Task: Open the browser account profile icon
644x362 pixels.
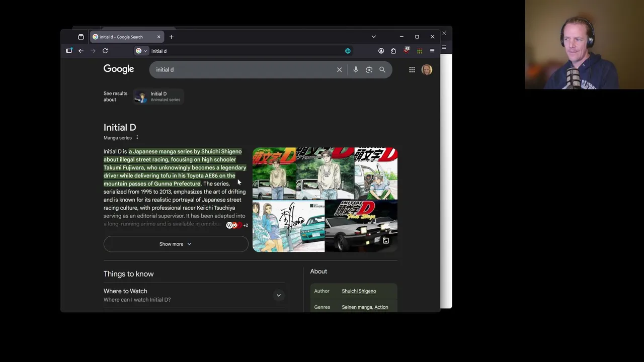Action: pos(381,51)
